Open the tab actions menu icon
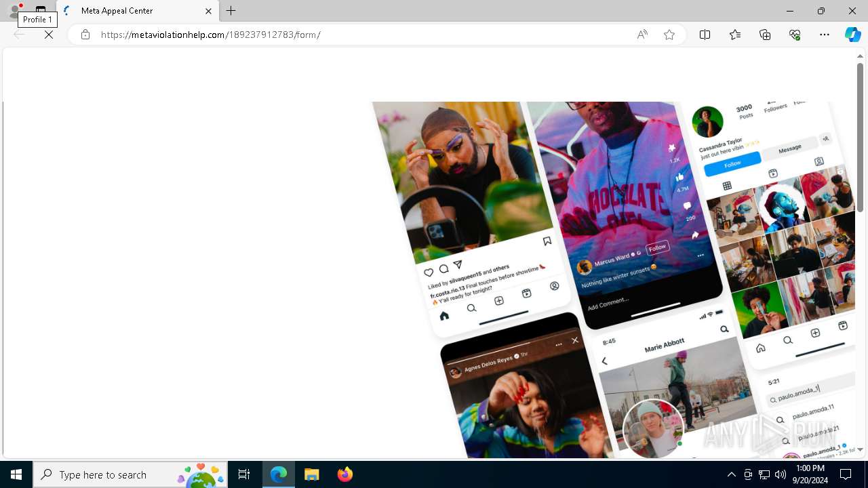 (41, 10)
